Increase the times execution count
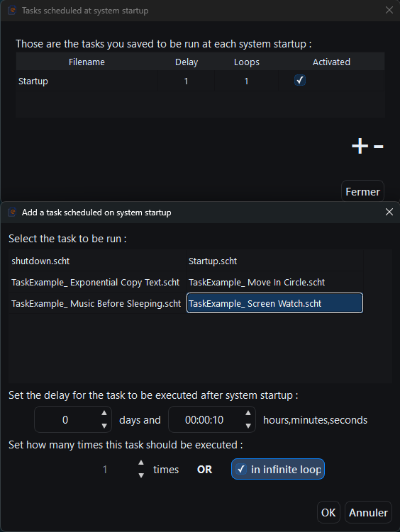This screenshot has width=400, height=532. tap(141, 463)
